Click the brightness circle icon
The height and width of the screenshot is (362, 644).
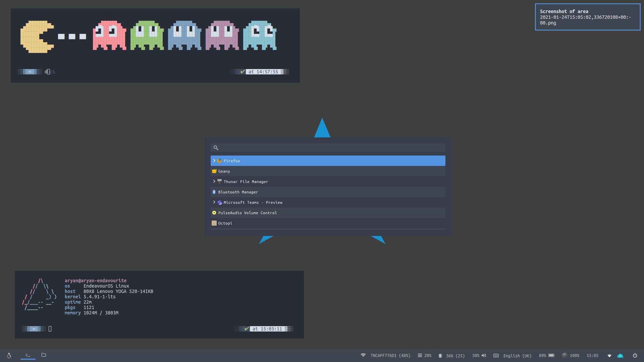click(x=565, y=355)
